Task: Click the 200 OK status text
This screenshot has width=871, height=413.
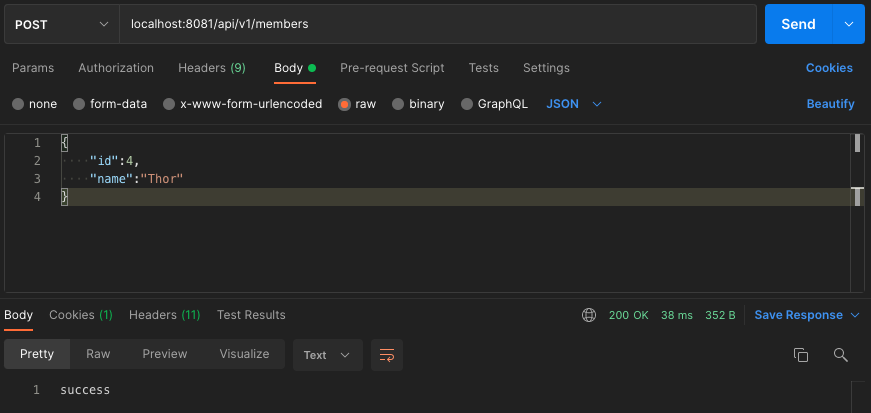Action: coord(628,315)
